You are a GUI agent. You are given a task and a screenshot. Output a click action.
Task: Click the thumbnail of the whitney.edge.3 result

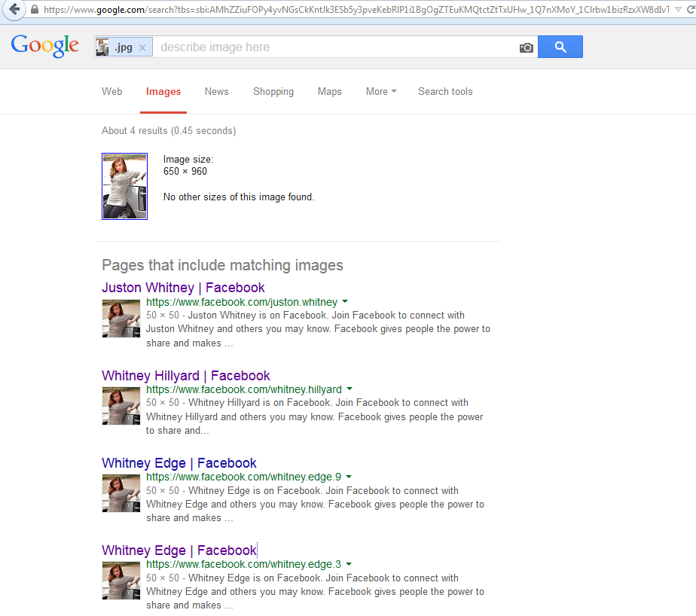(x=121, y=581)
